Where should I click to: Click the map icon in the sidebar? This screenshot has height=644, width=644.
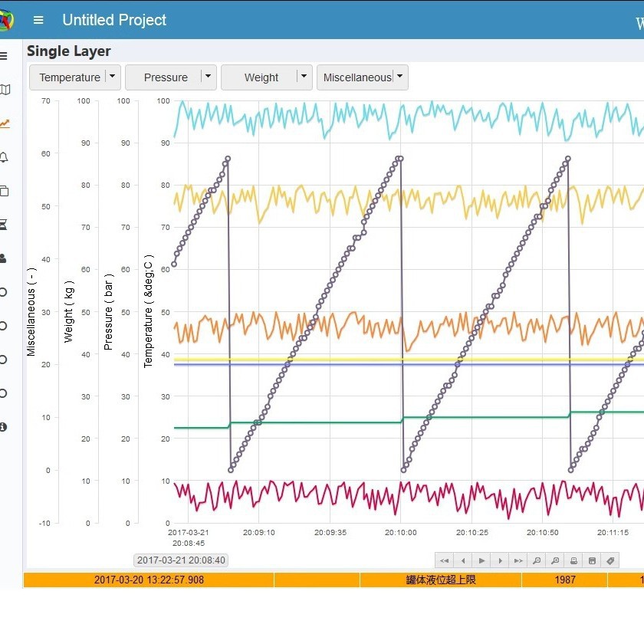[x=5, y=90]
